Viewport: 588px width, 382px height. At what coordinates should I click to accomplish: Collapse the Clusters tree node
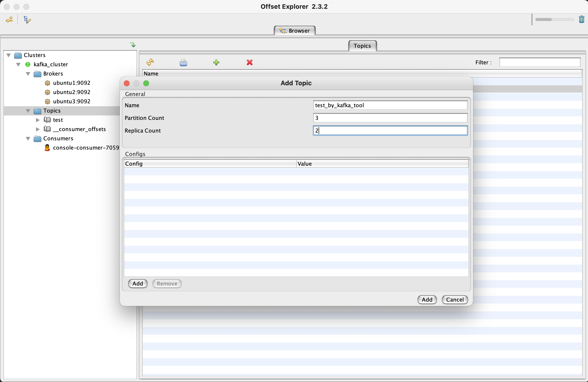coord(9,55)
